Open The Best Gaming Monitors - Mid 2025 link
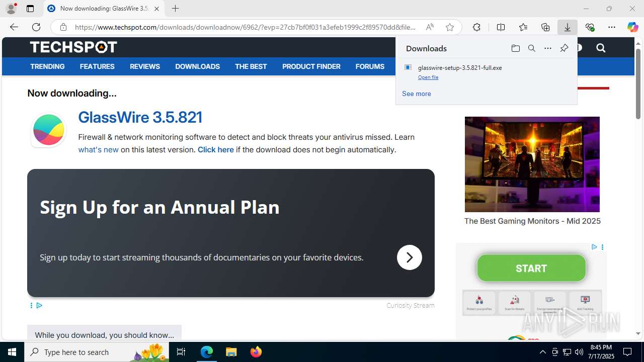The image size is (644, 362). click(532, 221)
